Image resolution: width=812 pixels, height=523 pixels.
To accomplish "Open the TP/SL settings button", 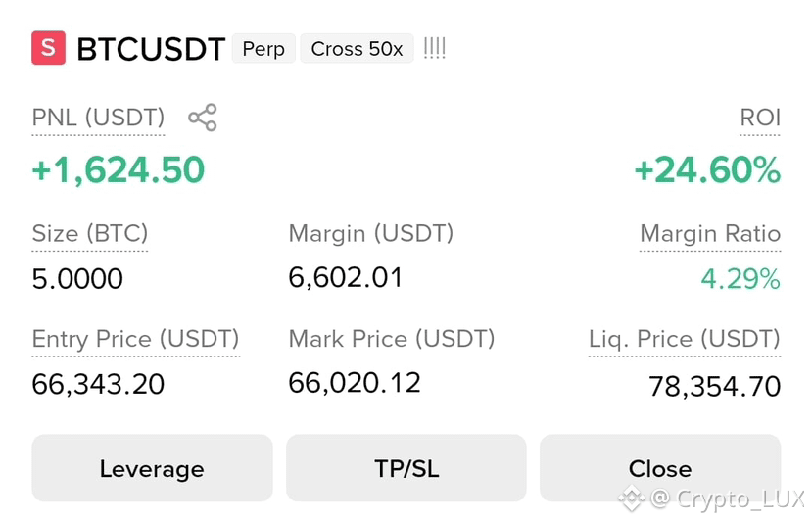I will tap(406, 468).
